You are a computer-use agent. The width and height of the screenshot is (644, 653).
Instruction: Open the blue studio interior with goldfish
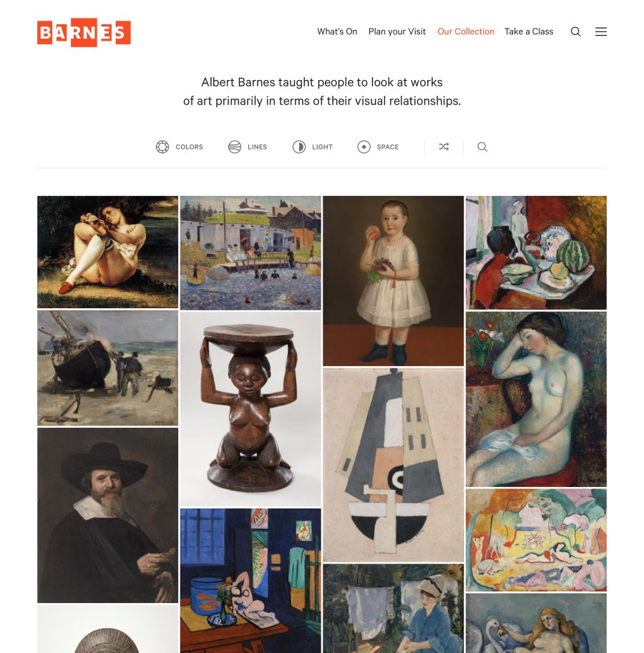pos(250,581)
